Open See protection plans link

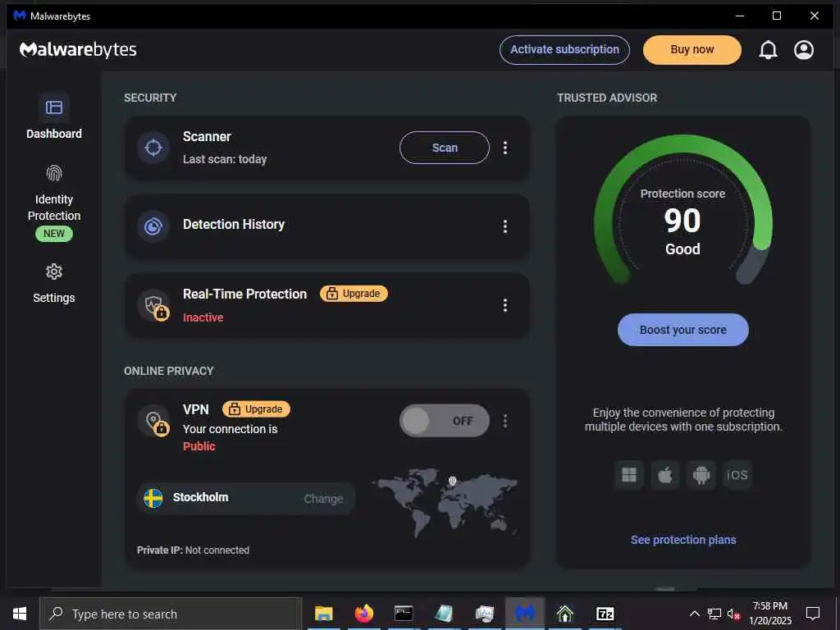click(683, 540)
